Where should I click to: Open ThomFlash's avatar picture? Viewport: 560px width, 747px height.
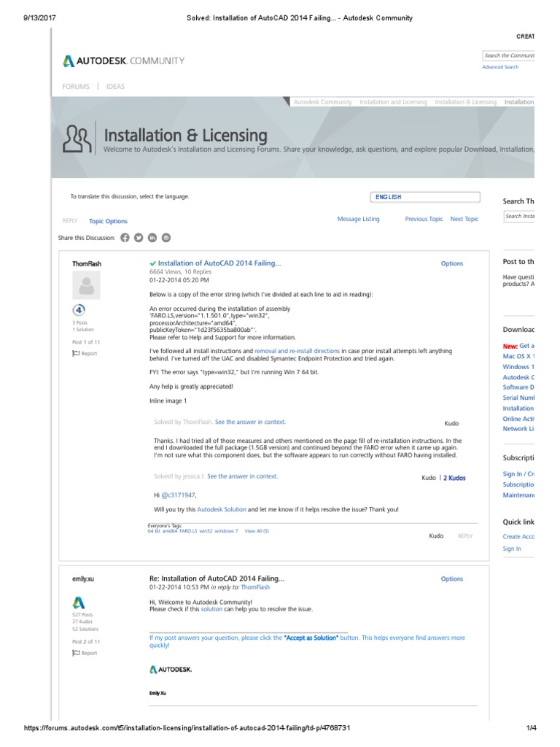click(86, 285)
